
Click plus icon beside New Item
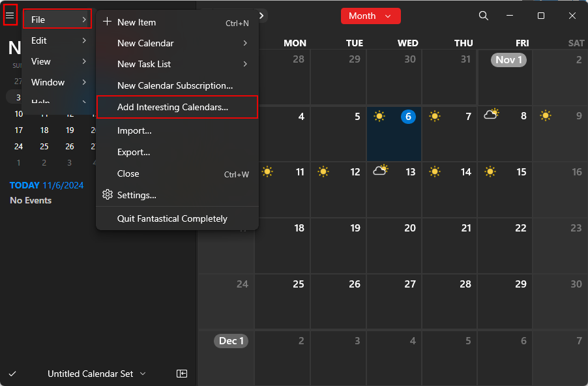point(108,22)
